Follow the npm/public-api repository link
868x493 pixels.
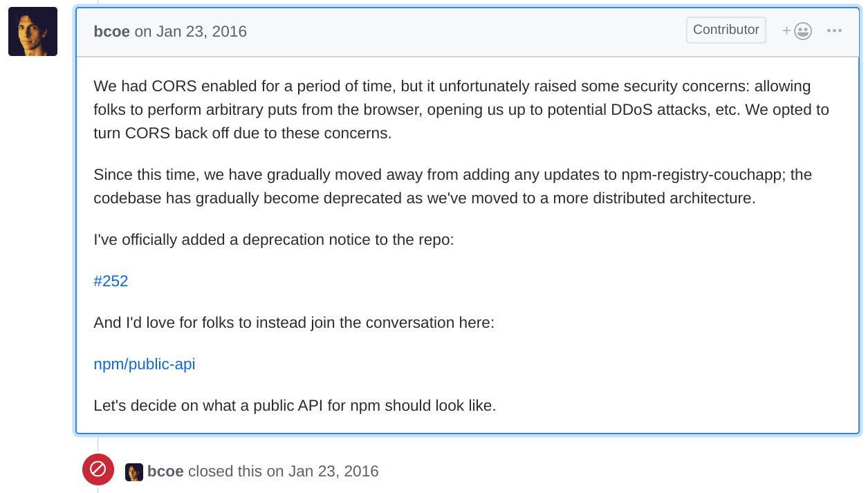click(145, 364)
